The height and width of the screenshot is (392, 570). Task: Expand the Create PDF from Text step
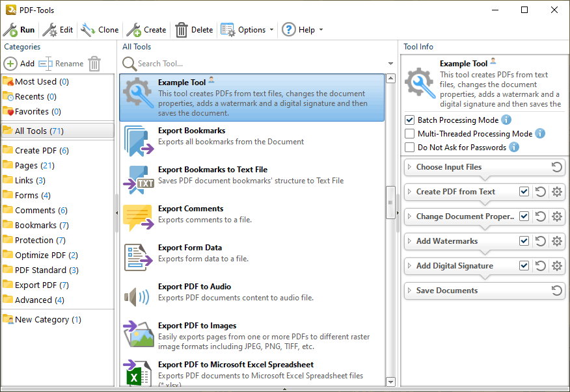(x=410, y=192)
